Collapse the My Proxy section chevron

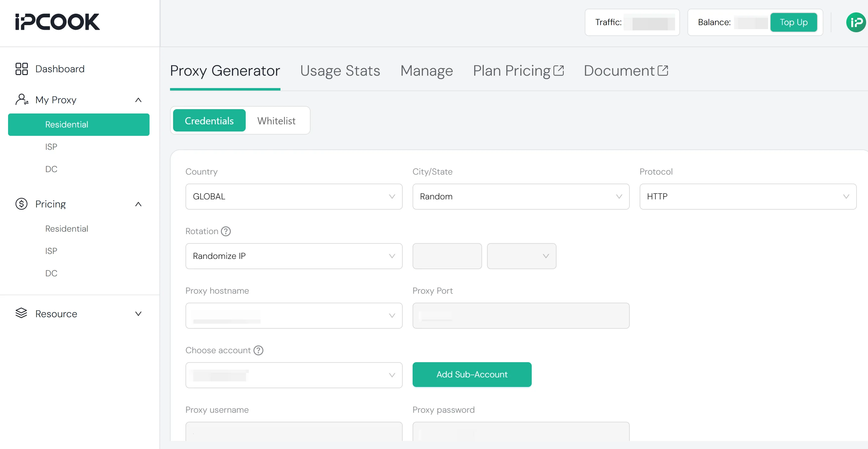138,100
